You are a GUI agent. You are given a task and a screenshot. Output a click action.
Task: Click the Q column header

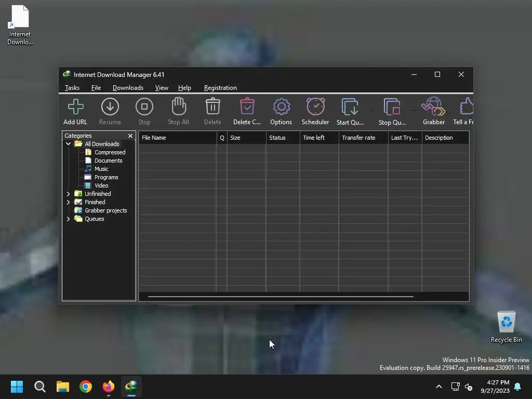click(222, 138)
